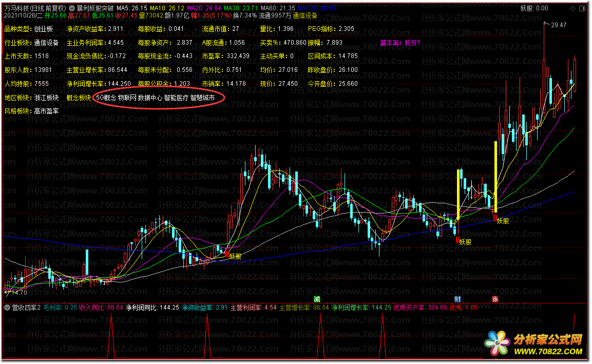
Task: Click the 物联网 concept tag
Action: [x=127, y=98]
